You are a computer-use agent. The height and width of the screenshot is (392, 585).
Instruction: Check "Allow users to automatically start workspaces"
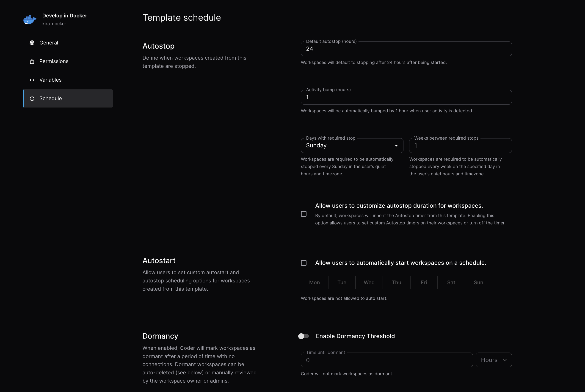[304, 263]
